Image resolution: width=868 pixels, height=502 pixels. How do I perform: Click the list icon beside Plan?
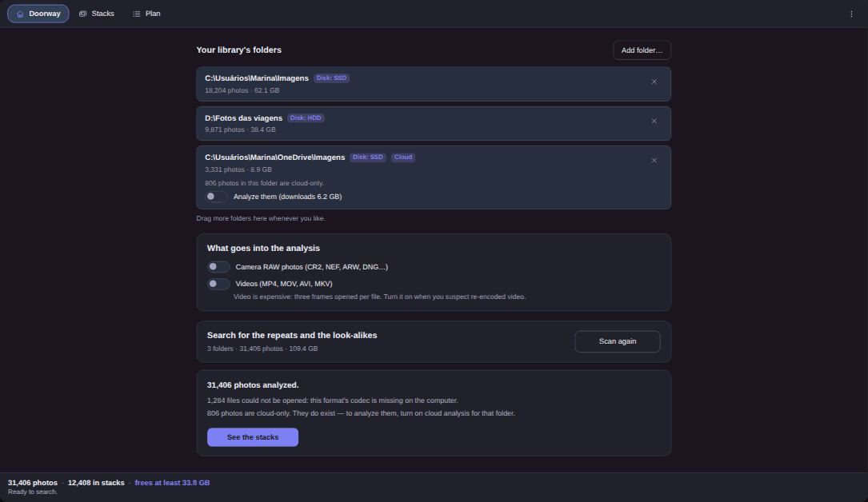coord(137,14)
